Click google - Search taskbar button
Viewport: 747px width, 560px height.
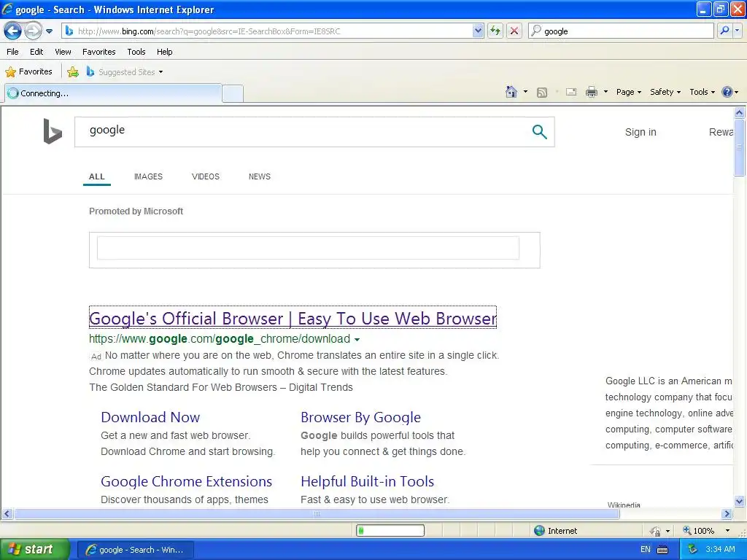pyautogui.click(x=135, y=550)
